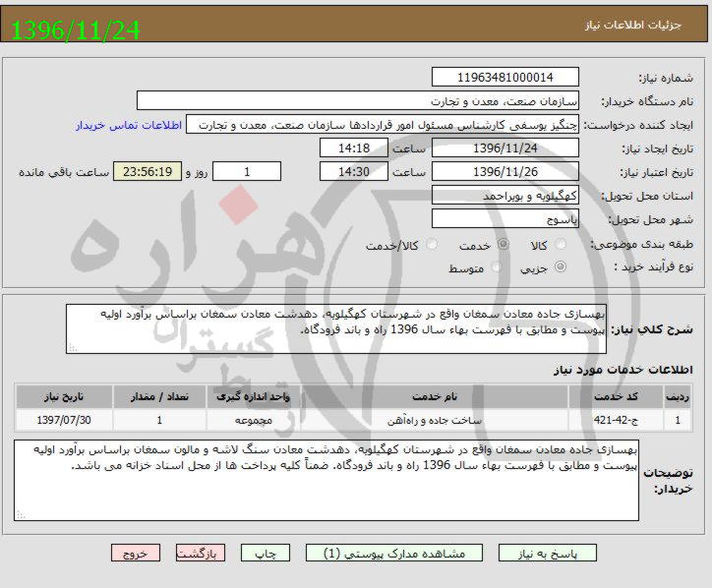Click the remaining days field showing 1
The image size is (712, 588).
[247, 172]
